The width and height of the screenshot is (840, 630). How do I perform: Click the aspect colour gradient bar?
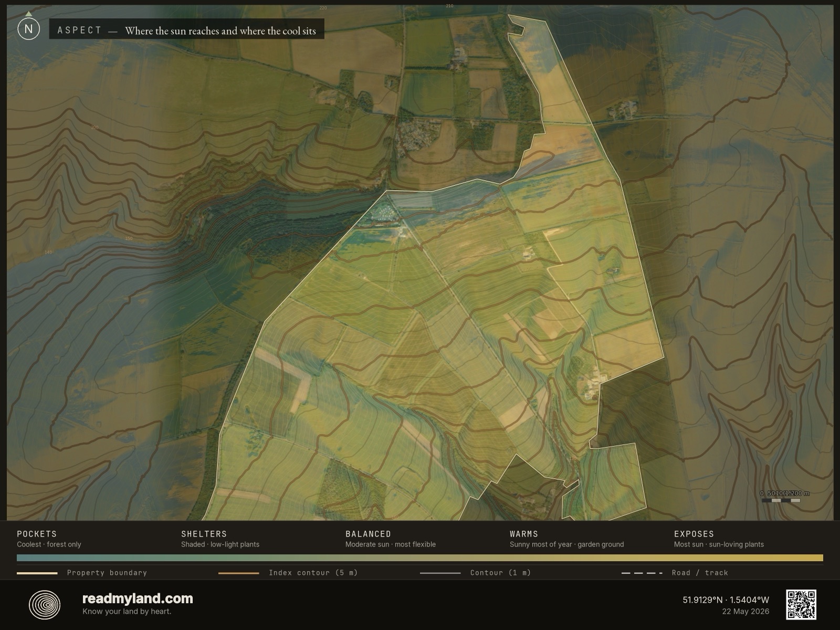[420, 558]
